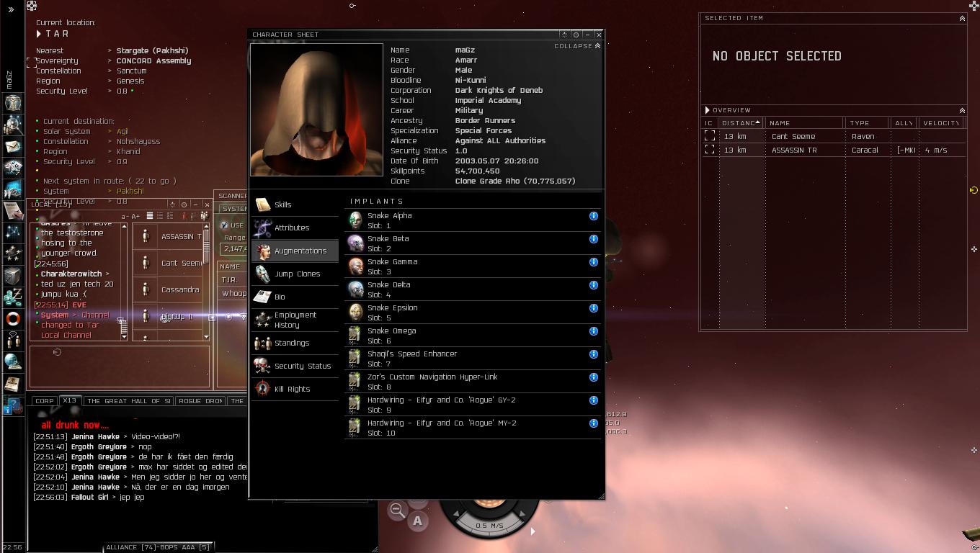Viewport: 980px width, 553px height.
Task: Select ASSASSIN TR Caracal row in Overview
Action: pyautogui.click(x=834, y=150)
